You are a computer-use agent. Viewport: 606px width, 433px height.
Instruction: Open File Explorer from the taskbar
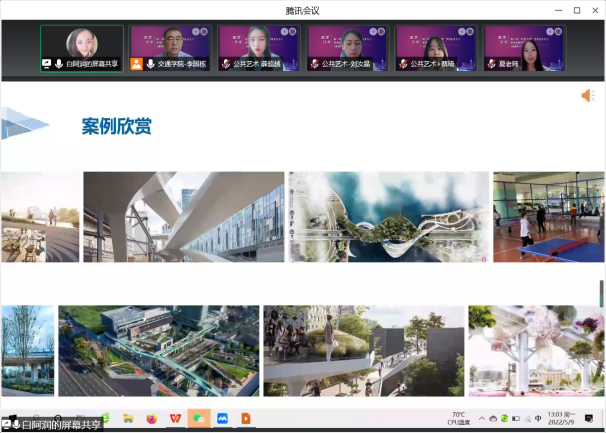[128, 418]
